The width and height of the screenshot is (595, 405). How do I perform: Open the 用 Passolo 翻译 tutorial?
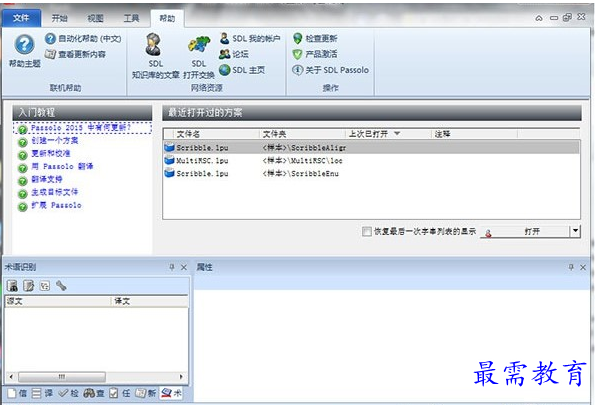[x=62, y=166]
